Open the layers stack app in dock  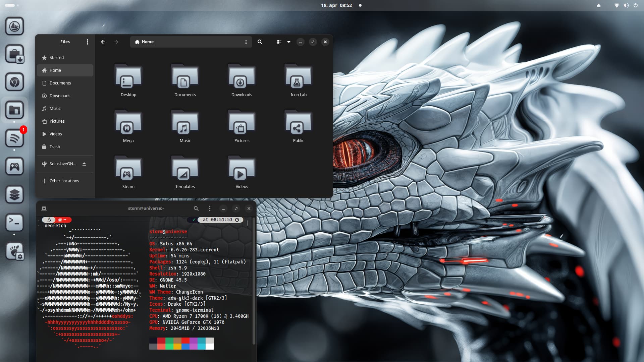tap(14, 194)
